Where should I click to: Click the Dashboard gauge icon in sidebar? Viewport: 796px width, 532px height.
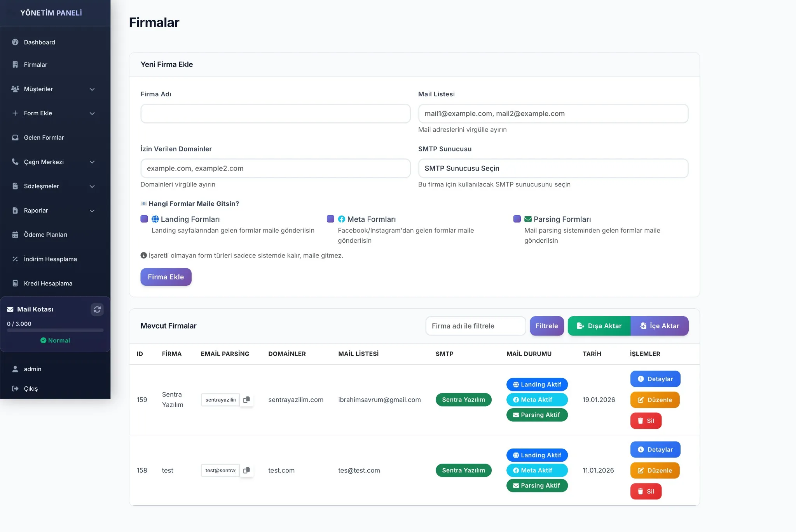click(x=15, y=42)
